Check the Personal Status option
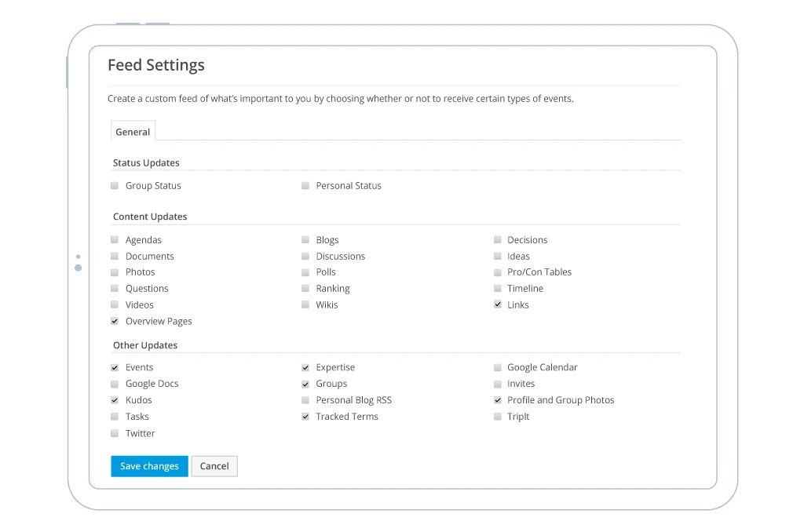The width and height of the screenshot is (804, 532). [305, 186]
